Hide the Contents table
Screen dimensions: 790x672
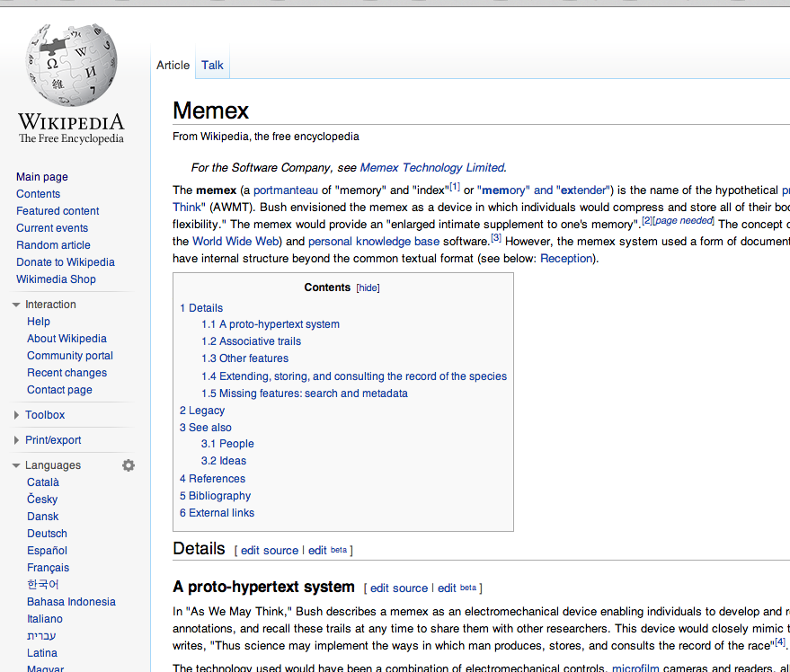[368, 287]
